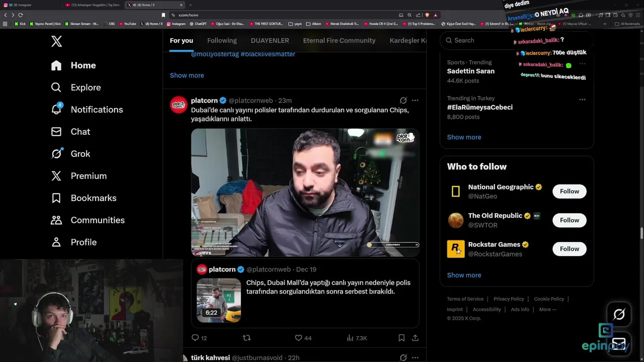Switch to the DUAYENLER tab
Viewport: 644px width, 362px height.
pos(270,40)
